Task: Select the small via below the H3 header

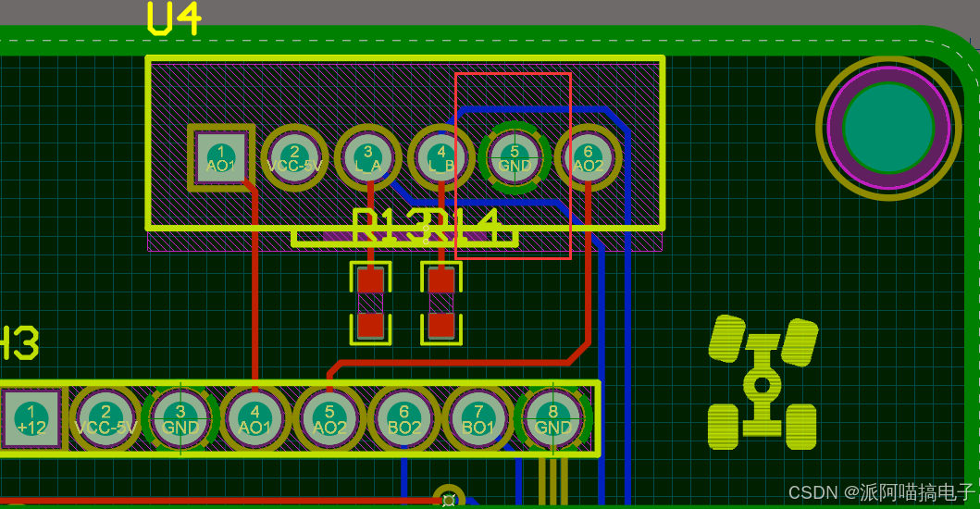Action: tap(448, 499)
